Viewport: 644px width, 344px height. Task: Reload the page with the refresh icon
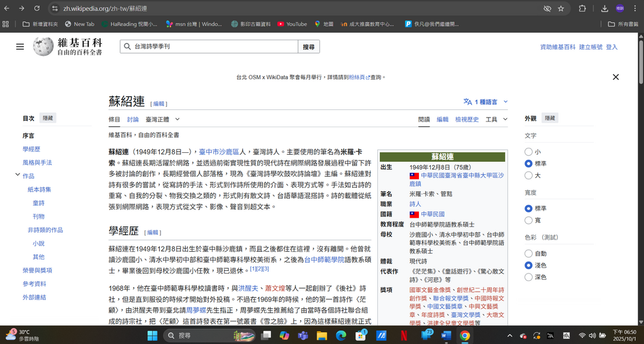37,8
